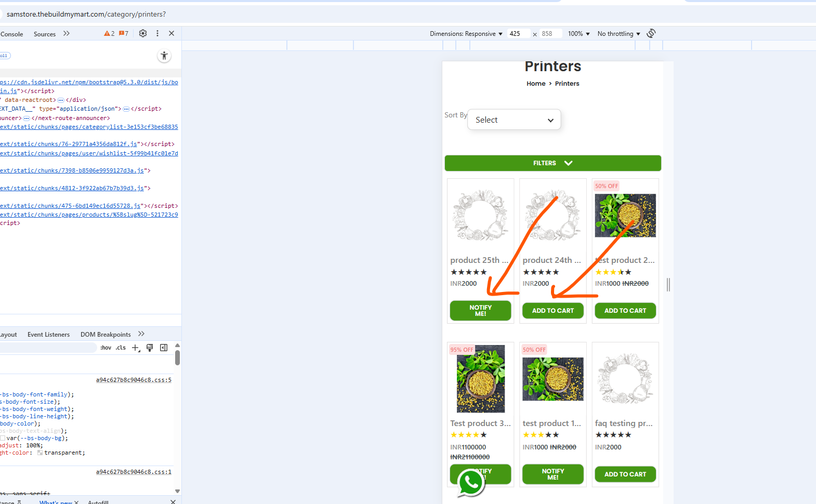816x504 pixels.
Task: Switch to the Console tab
Action: click(x=12, y=34)
